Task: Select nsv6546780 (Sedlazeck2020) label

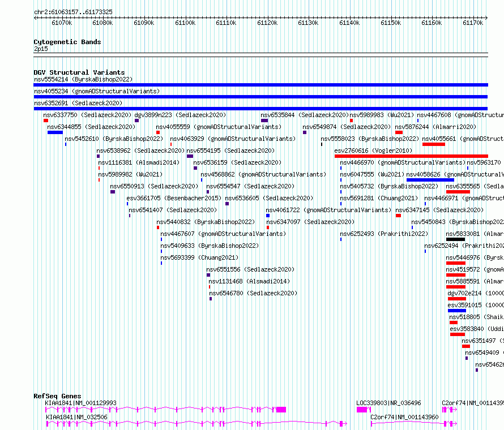Action: (x=253, y=293)
